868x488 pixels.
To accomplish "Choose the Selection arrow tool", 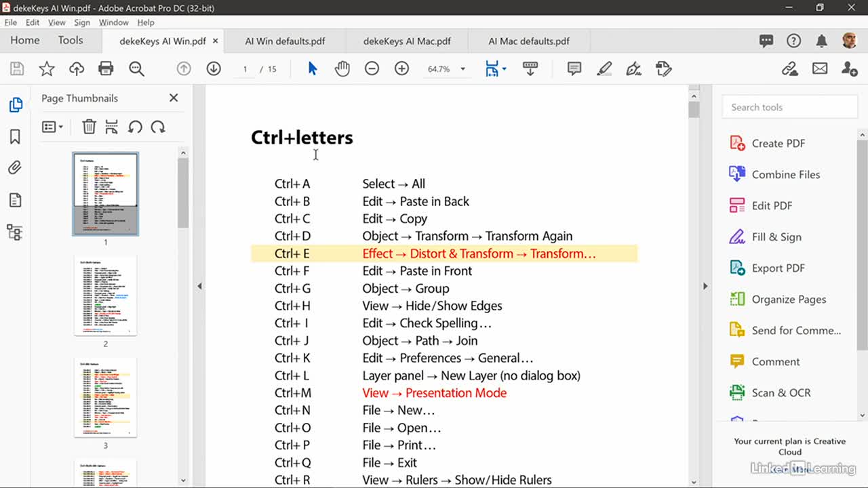I will (313, 68).
